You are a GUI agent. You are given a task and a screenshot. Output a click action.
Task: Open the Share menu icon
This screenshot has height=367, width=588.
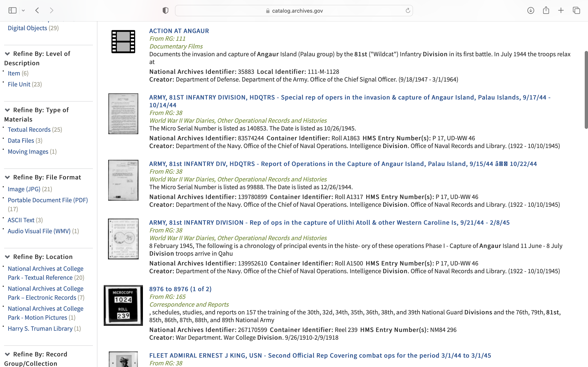[x=546, y=10]
